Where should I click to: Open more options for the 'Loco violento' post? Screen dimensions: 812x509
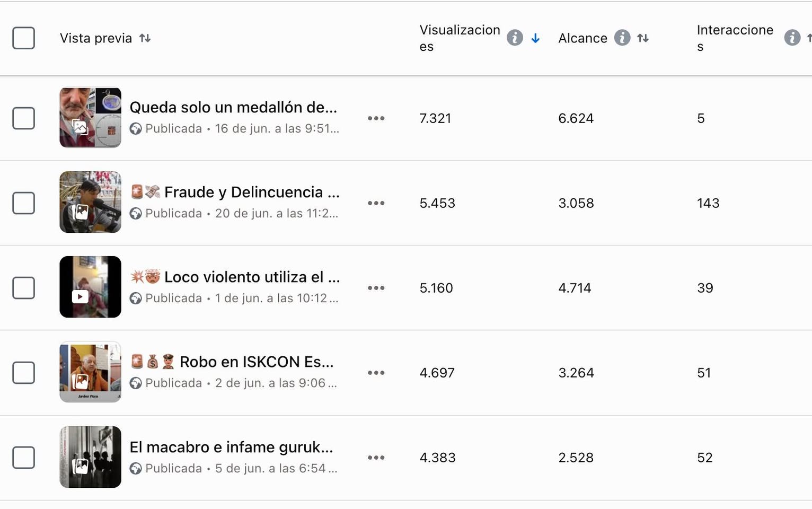coord(376,288)
